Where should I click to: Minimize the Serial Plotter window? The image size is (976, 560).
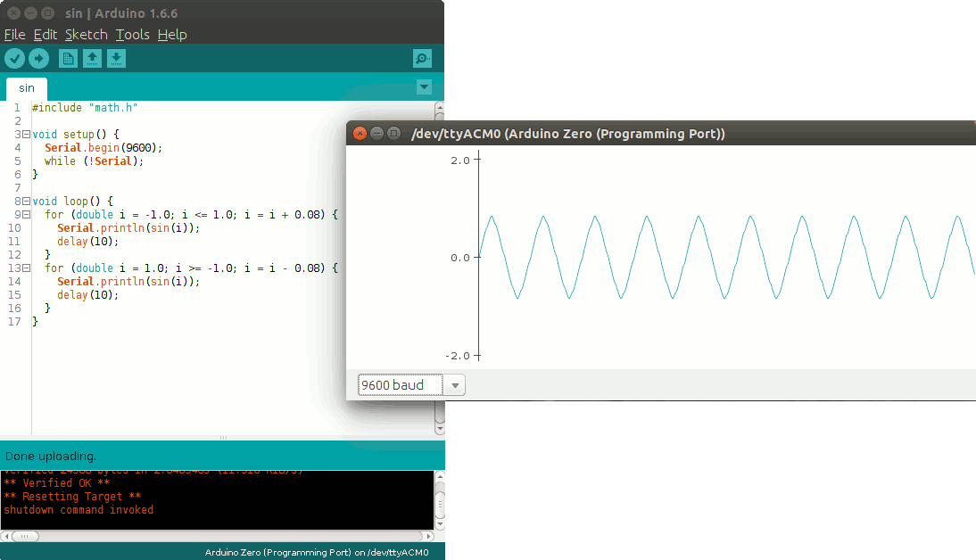(376, 133)
